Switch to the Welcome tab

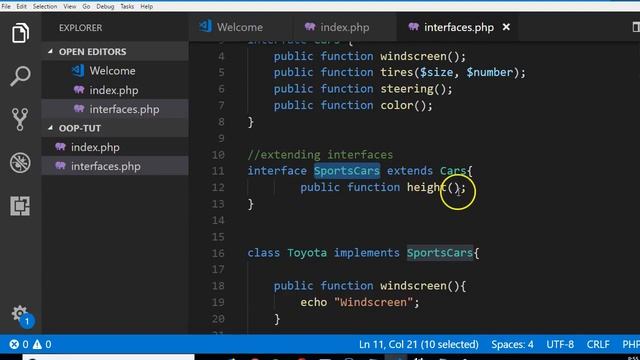[240, 27]
